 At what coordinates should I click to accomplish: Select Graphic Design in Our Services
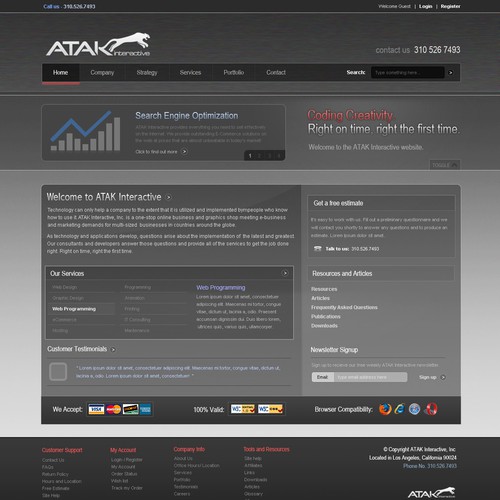[x=68, y=298]
